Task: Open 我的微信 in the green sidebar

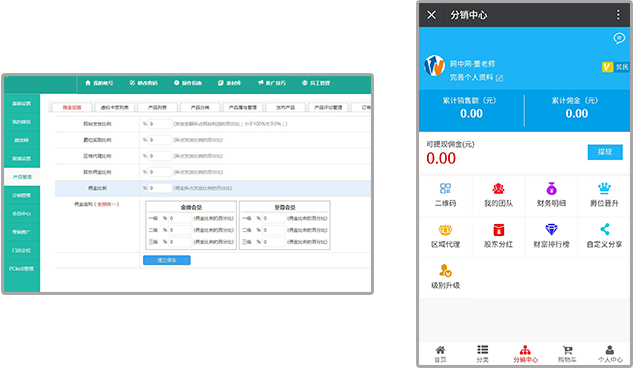Action: [x=22, y=122]
